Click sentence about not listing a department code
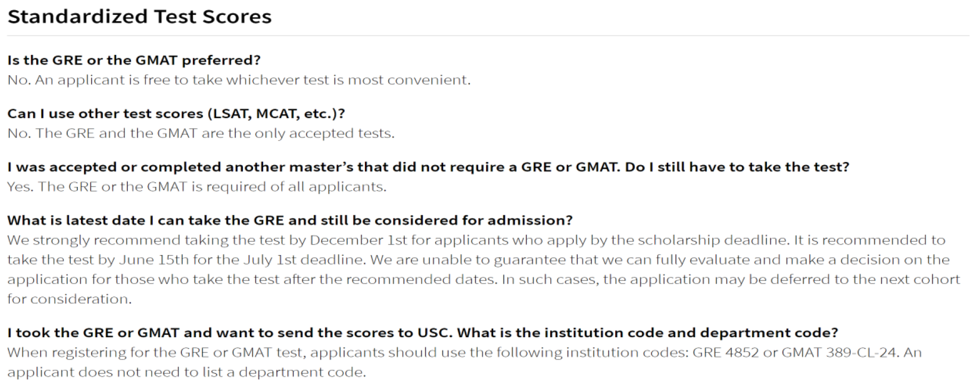 click(x=186, y=372)
